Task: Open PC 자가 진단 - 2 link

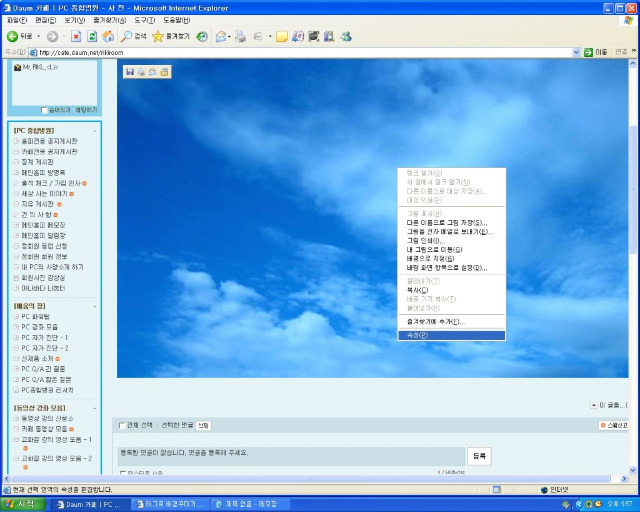Action: pos(45,348)
